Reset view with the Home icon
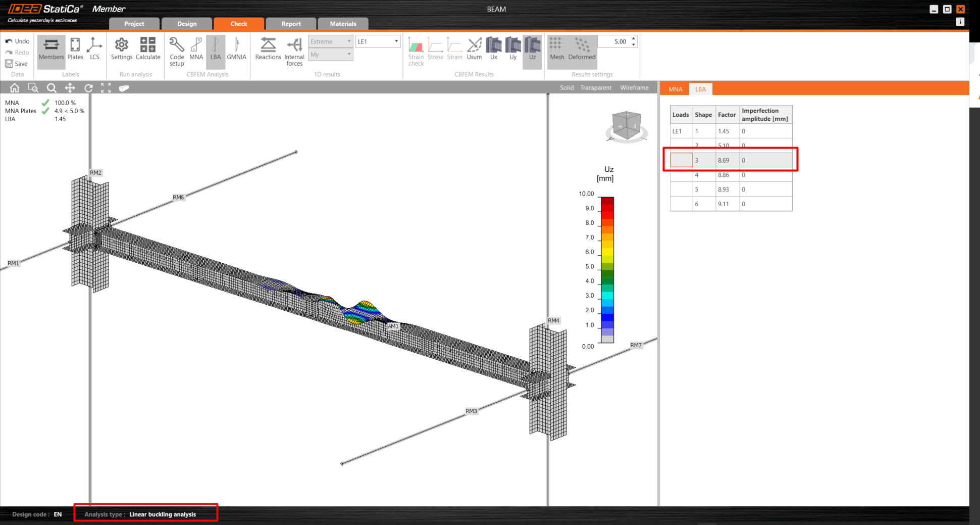The height and width of the screenshot is (525, 980). click(15, 88)
